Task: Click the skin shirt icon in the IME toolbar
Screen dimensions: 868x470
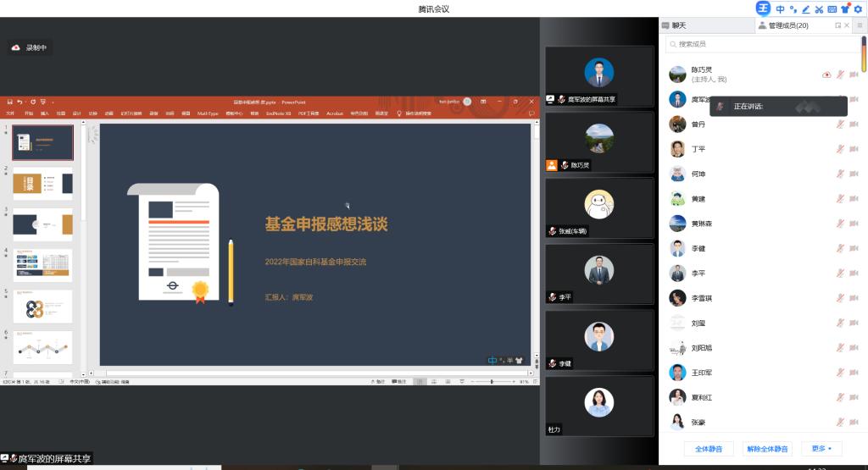Action: click(x=844, y=9)
